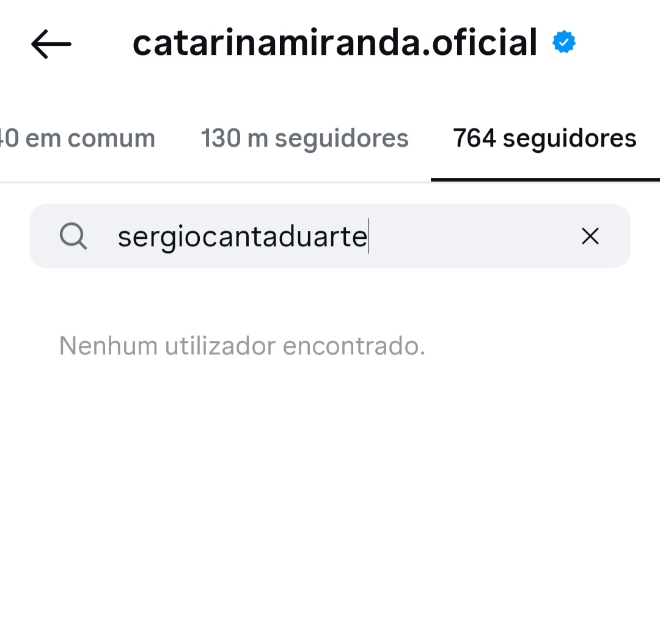Click the word "Nenhum" in the results
Viewport: 660px width, 644px height.
click(x=108, y=346)
